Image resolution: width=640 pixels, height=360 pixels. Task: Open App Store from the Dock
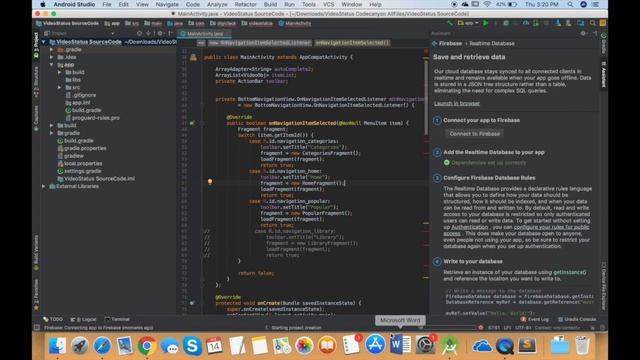coord(375,345)
